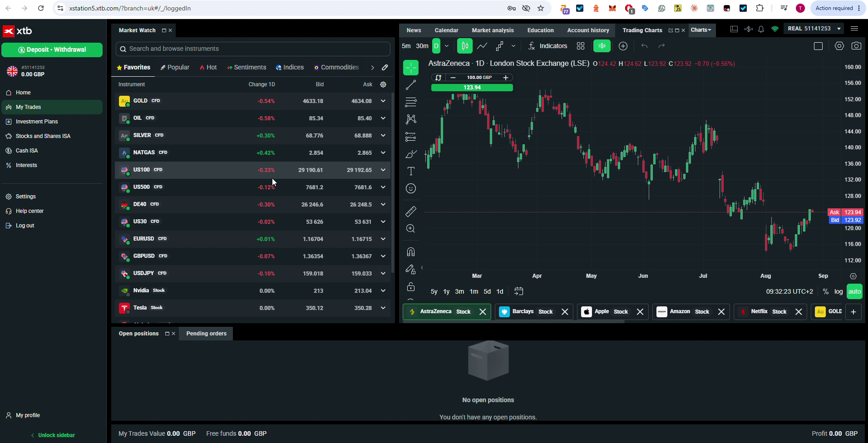Click the green 123.94 buy button
The height and width of the screenshot is (443, 868).
click(472, 88)
